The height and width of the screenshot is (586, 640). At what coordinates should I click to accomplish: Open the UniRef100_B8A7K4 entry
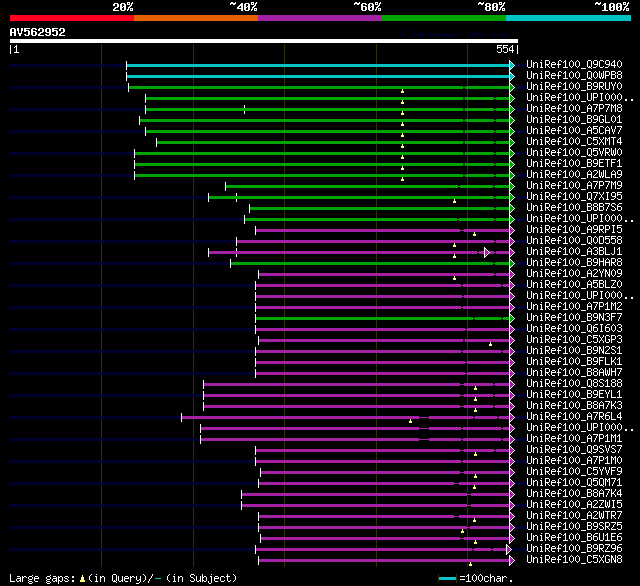pos(574,494)
